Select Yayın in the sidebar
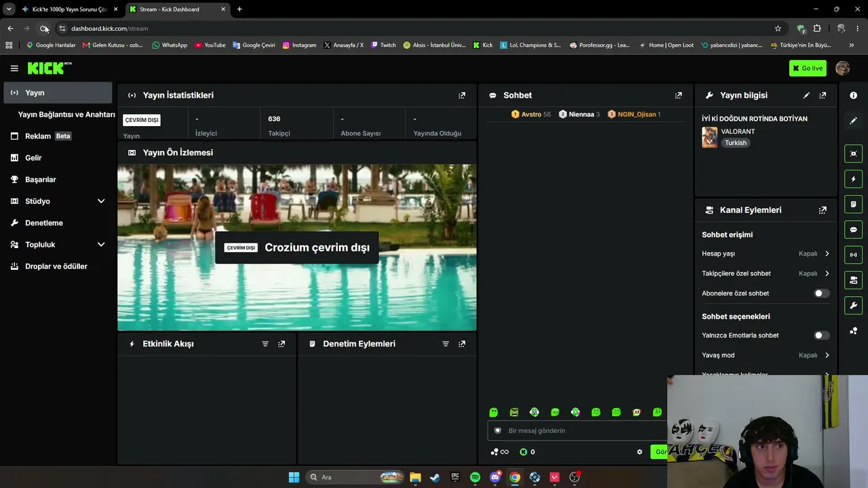Viewport: 868px width, 488px height. pyautogui.click(x=58, y=93)
